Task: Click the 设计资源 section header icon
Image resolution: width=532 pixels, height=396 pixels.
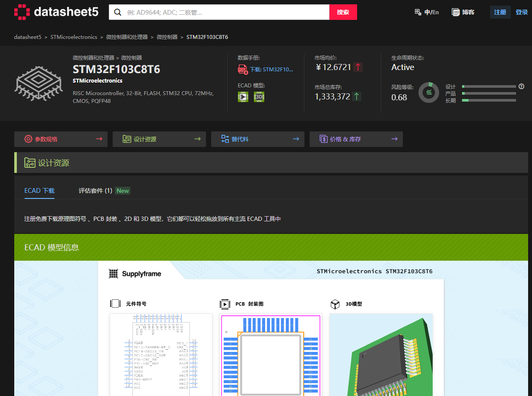Action: click(x=30, y=163)
